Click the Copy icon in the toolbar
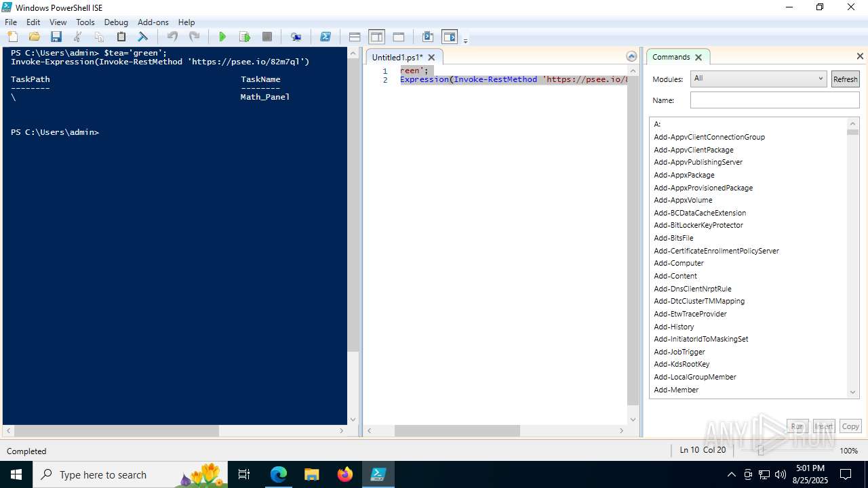Screen dimensions: 868x488 click(99, 37)
